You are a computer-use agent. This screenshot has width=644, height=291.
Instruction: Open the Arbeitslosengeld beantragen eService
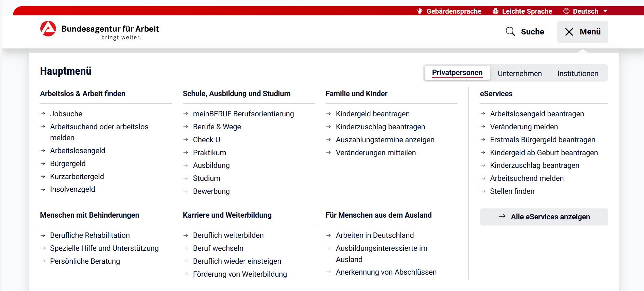click(537, 114)
